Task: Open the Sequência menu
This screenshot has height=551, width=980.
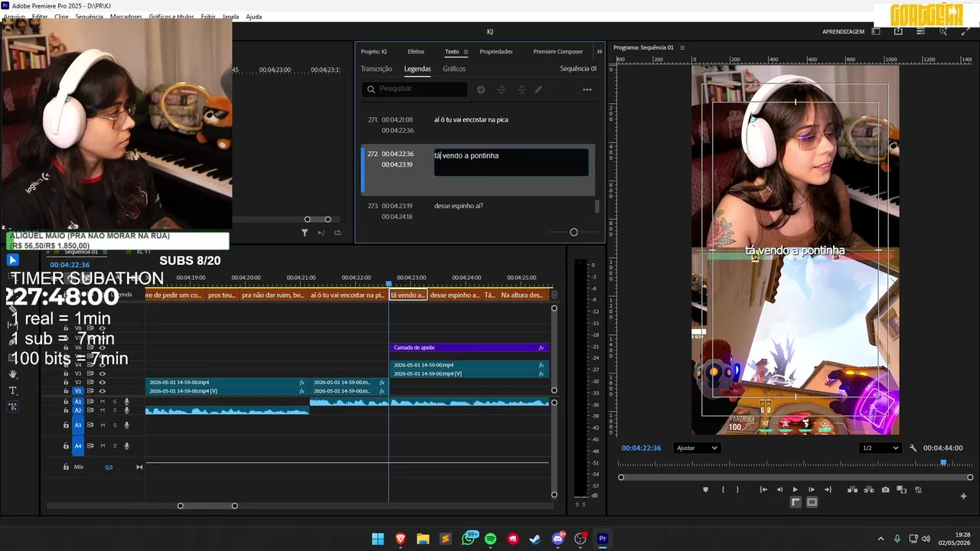Action: 89,17
